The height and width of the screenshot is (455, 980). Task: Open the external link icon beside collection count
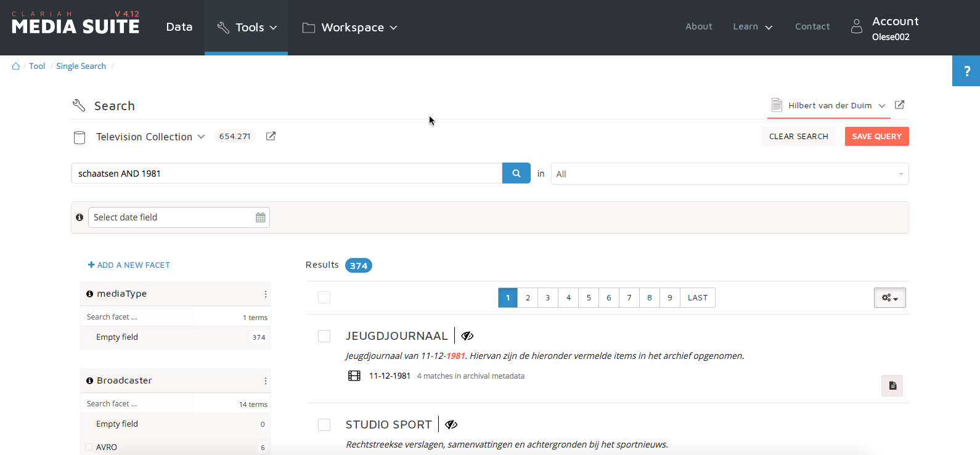[x=271, y=136]
